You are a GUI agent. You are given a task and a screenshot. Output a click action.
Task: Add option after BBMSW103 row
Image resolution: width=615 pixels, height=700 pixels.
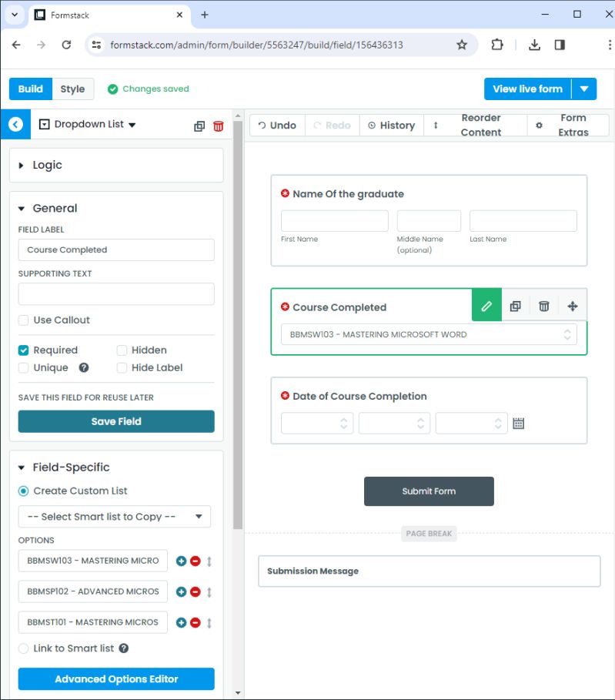(x=181, y=561)
